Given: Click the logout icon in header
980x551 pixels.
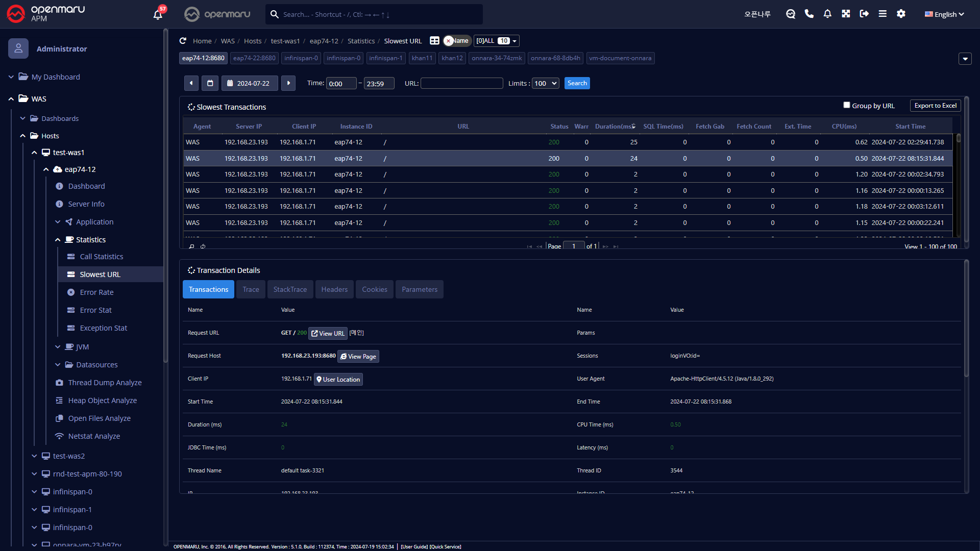Looking at the screenshot, I should (x=864, y=14).
